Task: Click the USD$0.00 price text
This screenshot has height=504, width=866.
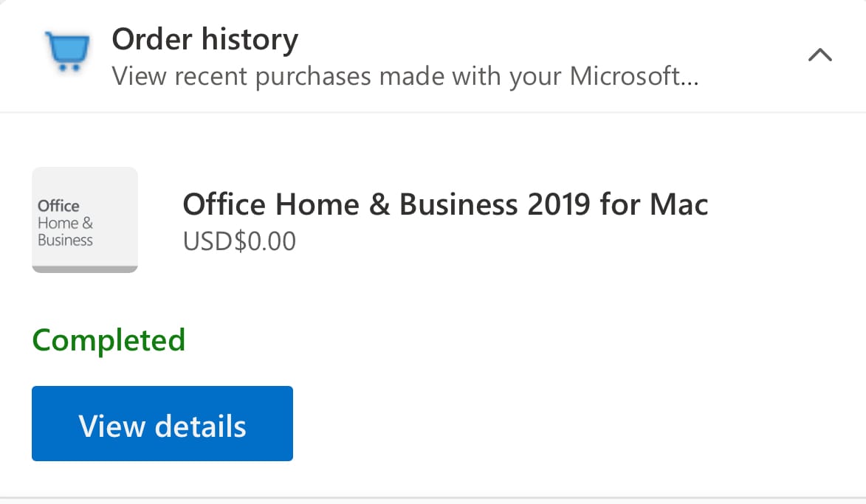Action: (x=239, y=241)
